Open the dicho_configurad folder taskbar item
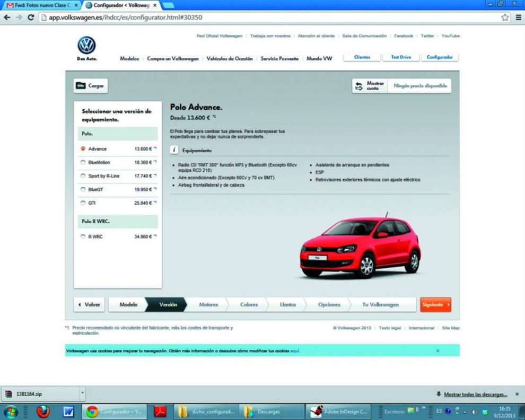Image resolution: width=525 pixels, height=420 pixels. click(207, 412)
